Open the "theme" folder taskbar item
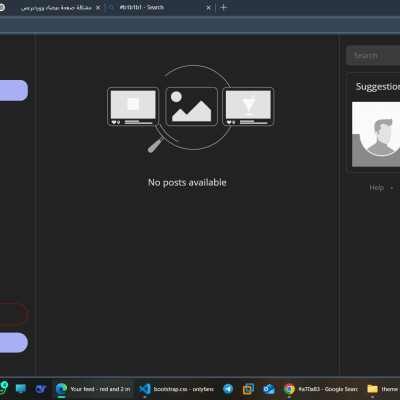 pyautogui.click(x=382, y=389)
